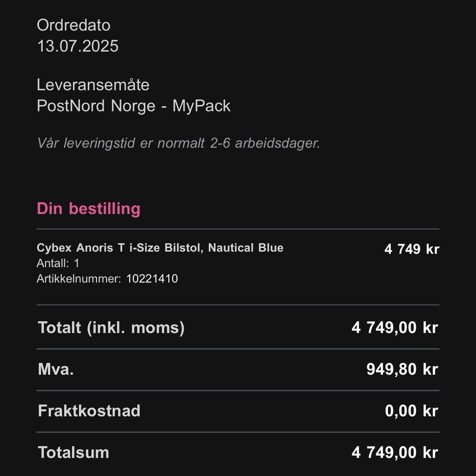
Task: Click the VAT amount 949,80 kr
Action: pos(402,369)
